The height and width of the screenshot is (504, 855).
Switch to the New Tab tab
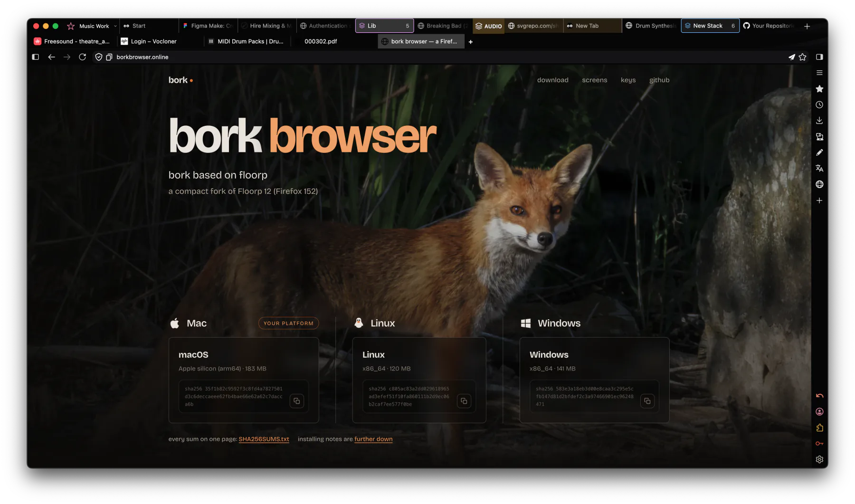(x=592, y=26)
